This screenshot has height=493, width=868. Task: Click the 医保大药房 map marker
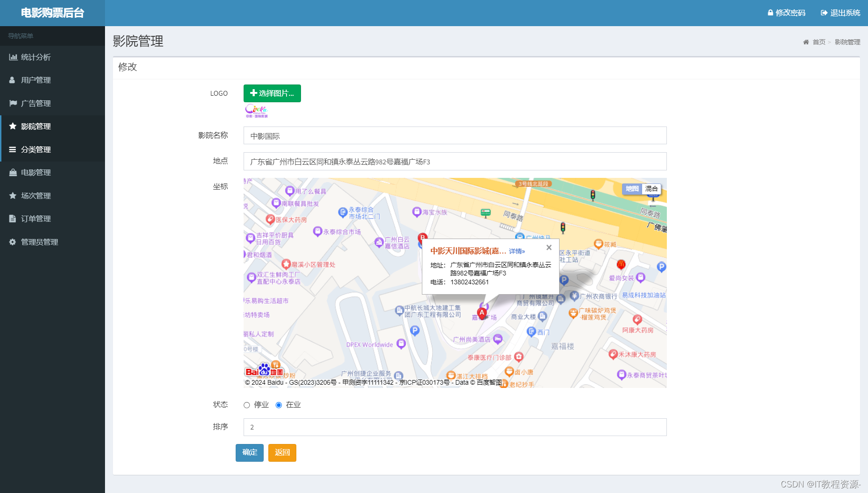(x=270, y=219)
